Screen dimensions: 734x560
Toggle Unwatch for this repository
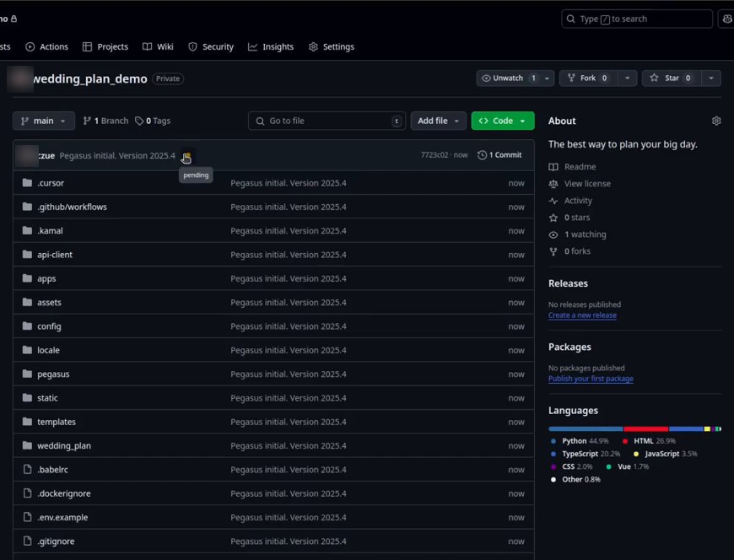pos(508,78)
